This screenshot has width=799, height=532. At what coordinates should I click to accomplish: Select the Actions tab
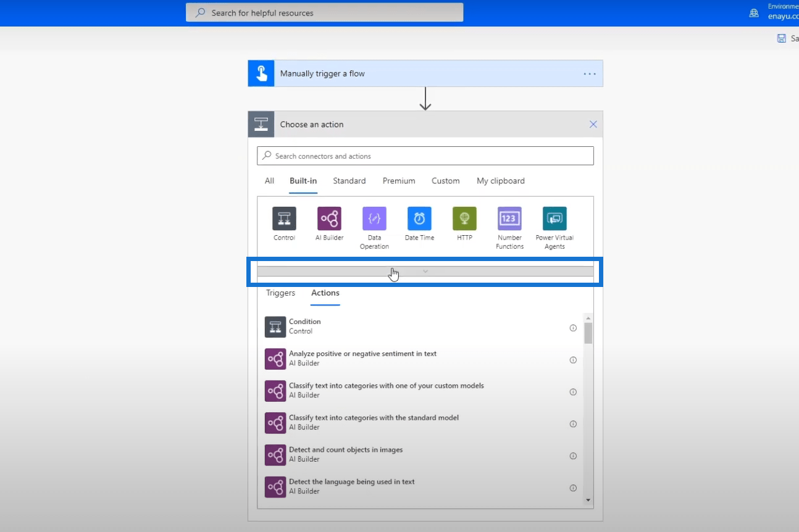tap(325, 293)
